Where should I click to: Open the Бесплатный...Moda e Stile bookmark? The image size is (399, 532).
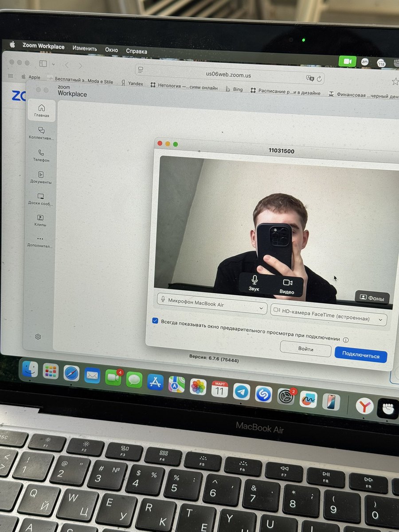(x=80, y=80)
